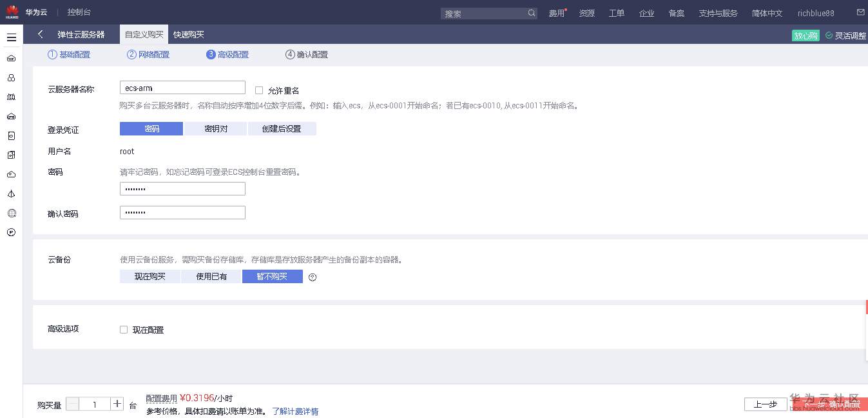The height and width of the screenshot is (418, 868).
Task: Check 现在配置 under 高级选项
Action: [x=123, y=330]
